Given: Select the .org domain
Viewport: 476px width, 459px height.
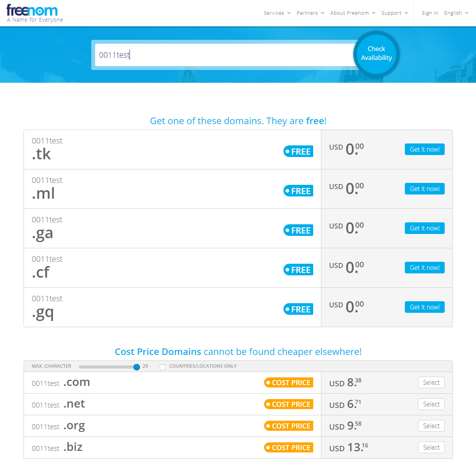Looking at the screenshot, I should pos(431,426).
